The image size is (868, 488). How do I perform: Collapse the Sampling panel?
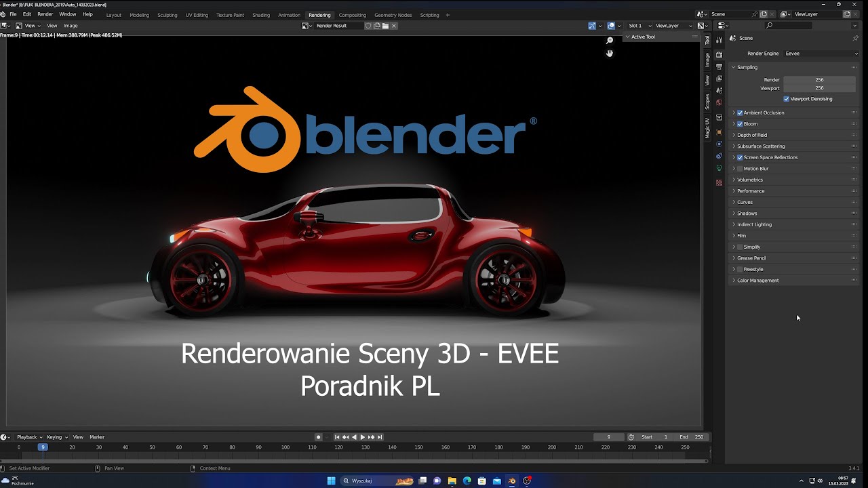[x=794, y=67]
